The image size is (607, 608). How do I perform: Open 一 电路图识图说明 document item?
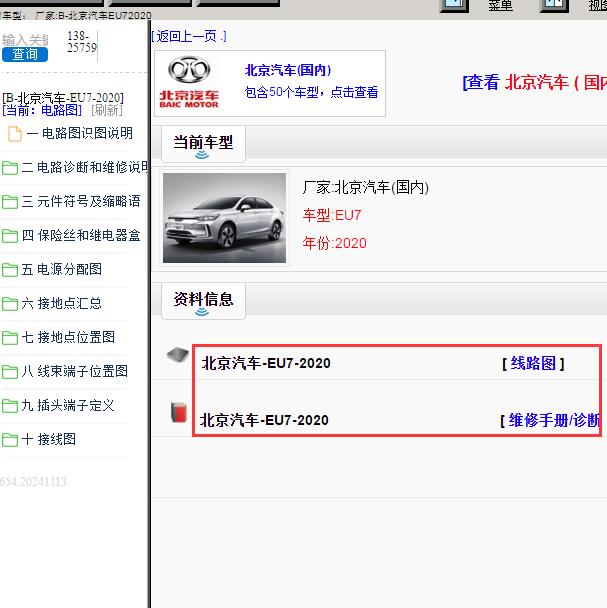click(80, 133)
